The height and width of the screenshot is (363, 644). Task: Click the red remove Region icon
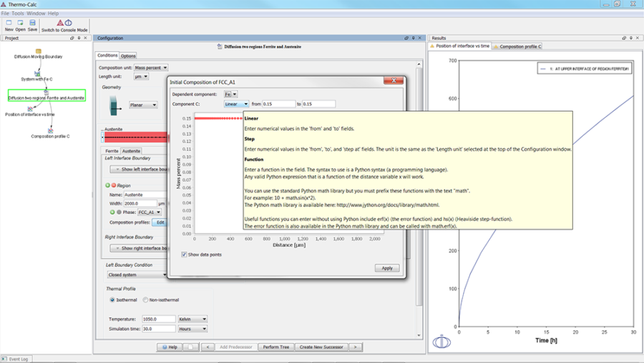click(x=113, y=185)
